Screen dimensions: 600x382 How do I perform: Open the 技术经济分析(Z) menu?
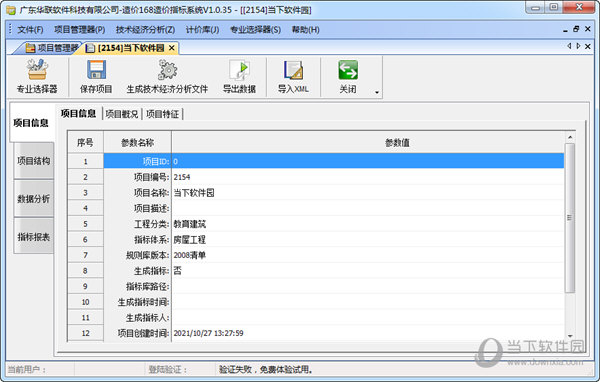pyautogui.click(x=145, y=29)
